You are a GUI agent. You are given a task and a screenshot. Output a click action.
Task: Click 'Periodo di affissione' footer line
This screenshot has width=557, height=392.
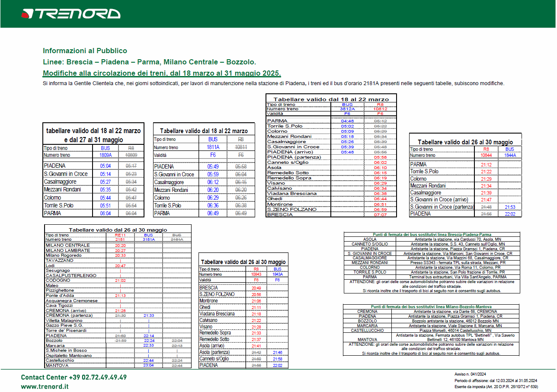(496, 380)
